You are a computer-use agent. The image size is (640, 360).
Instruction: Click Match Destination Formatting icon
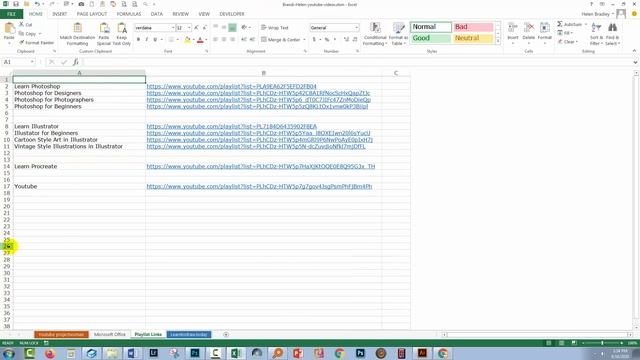(x=78, y=28)
